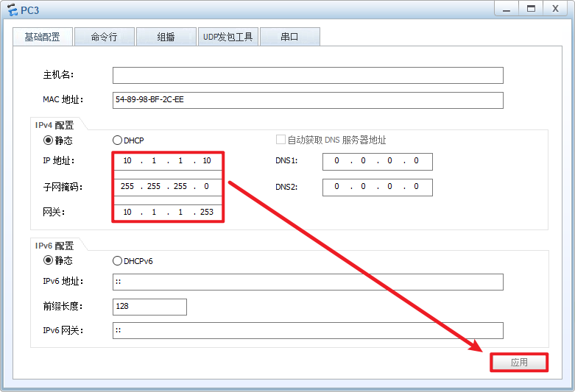Image resolution: width=575 pixels, height=392 pixels.
Task: Select the UDP发包工具 tab
Action: [x=227, y=37]
